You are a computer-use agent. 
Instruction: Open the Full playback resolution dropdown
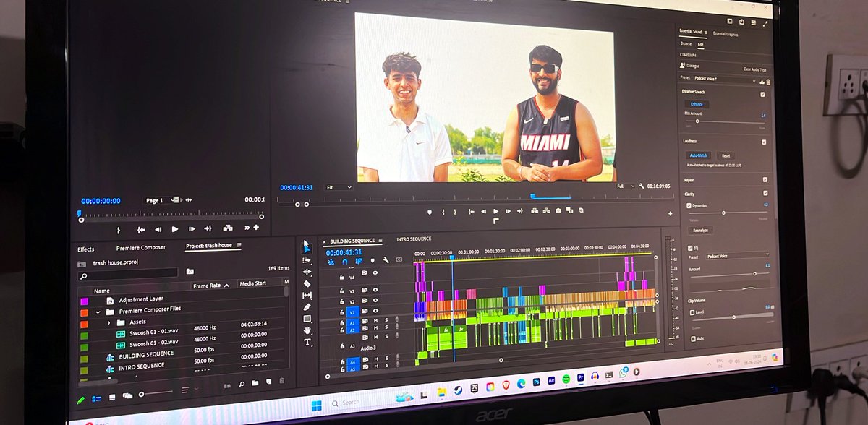(626, 186)
